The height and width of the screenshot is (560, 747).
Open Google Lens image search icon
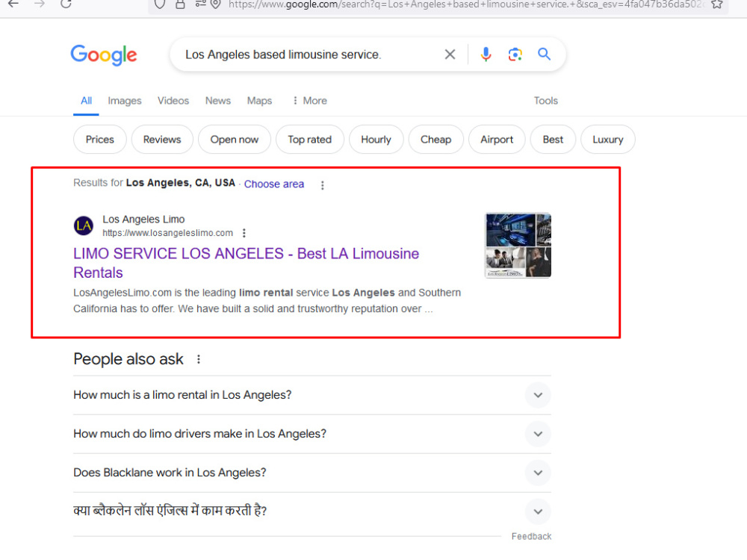click(515, 55)
